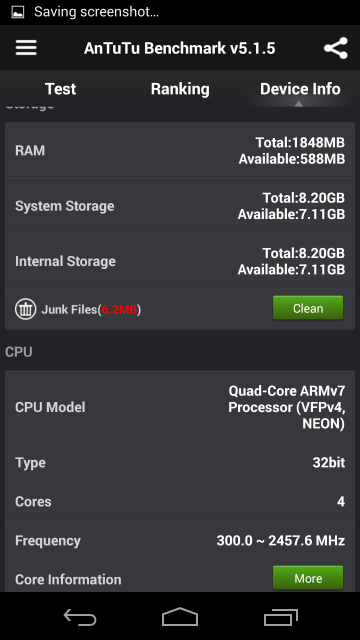Switch to the Test tab
The height and width of the screenshot is (640, 360).
coord(60,89)
